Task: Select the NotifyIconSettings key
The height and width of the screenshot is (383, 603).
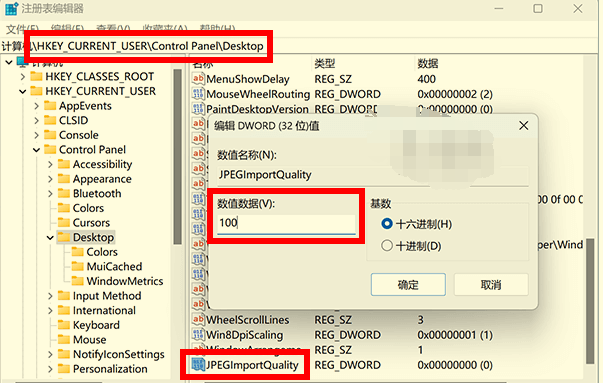Action: [118, 354]
